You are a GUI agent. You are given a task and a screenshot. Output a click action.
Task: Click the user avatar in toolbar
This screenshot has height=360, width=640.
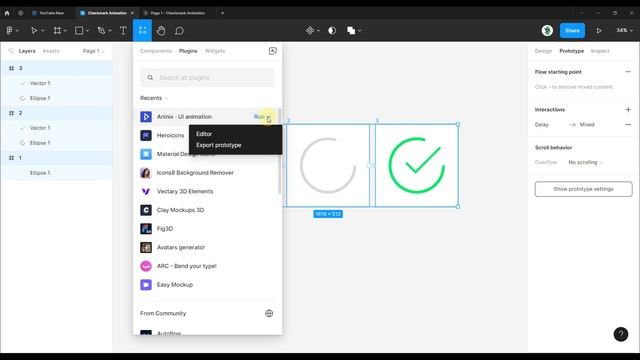547,31
